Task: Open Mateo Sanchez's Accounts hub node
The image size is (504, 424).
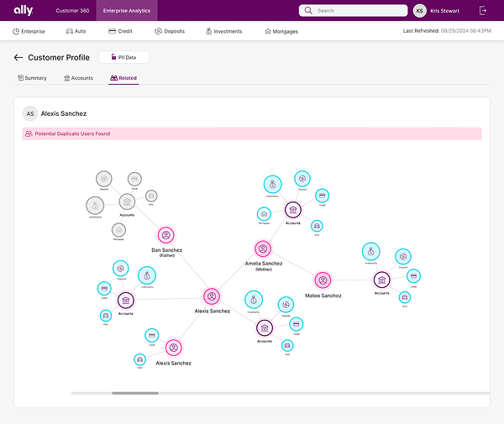Action: 381,280
